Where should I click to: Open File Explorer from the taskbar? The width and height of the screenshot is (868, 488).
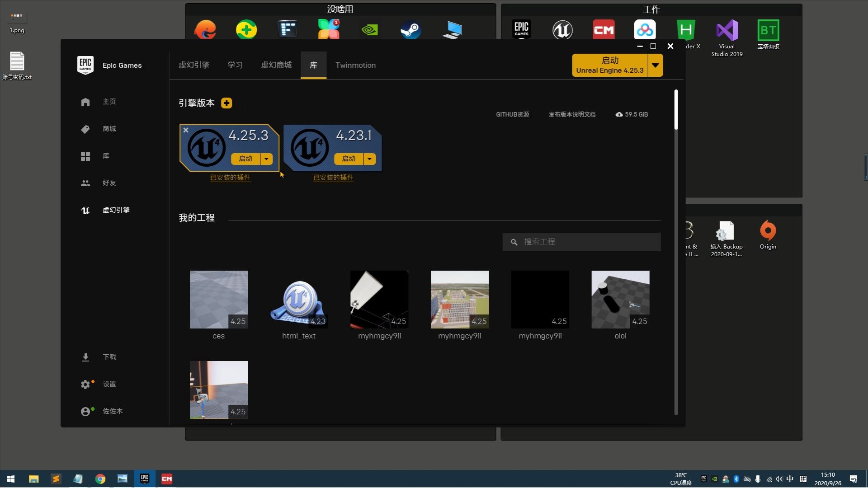pyautogui.click(x=34, y=479)
